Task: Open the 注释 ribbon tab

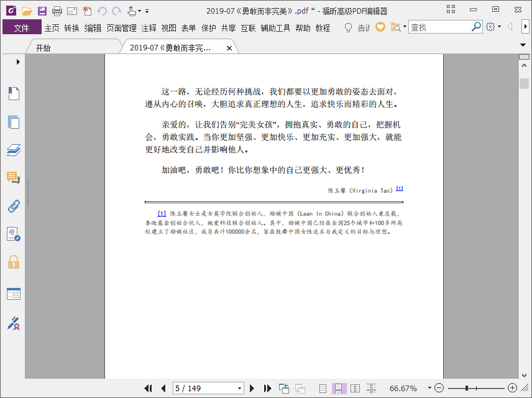Action: [149, 28]
